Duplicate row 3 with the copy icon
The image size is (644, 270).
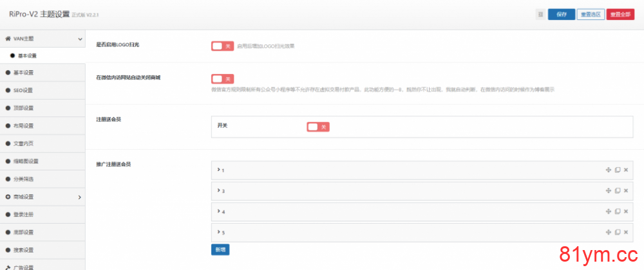617,191
